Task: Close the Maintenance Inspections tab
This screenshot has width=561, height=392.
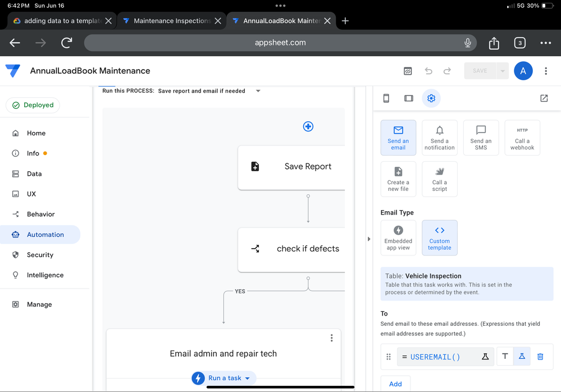Action: pos(218,21)
